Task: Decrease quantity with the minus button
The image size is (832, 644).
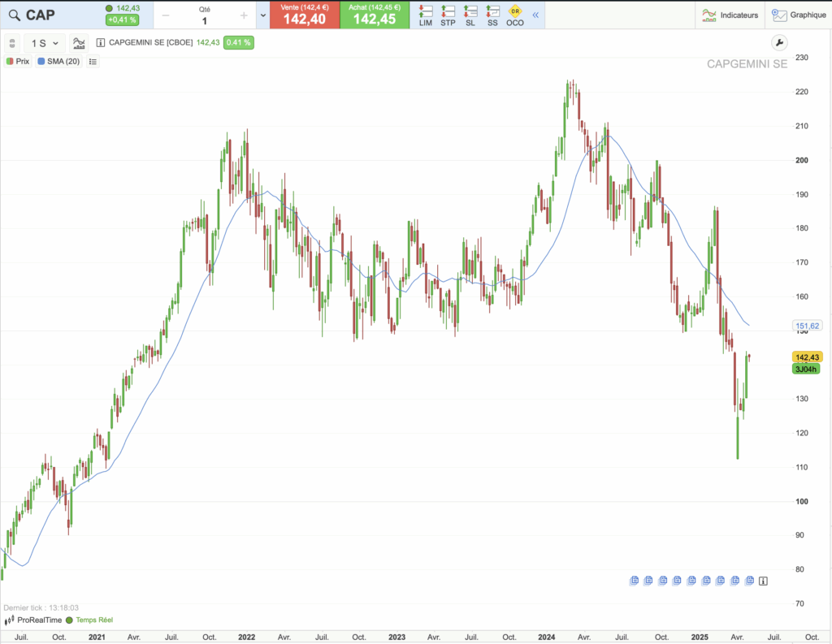Action: point(166,15)
